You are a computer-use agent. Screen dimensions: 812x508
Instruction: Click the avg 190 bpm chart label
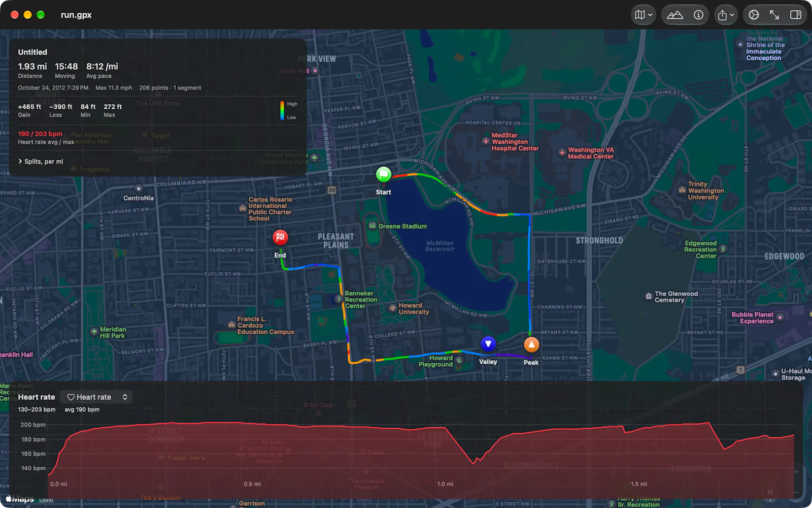(x=82, y=409)
